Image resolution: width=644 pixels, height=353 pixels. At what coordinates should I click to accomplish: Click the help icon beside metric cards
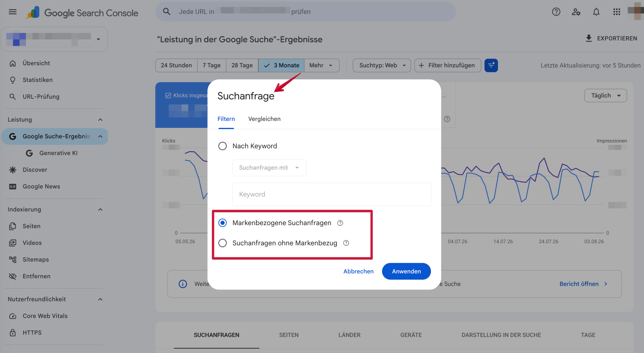pyautogui.click(x=447, y=119)
